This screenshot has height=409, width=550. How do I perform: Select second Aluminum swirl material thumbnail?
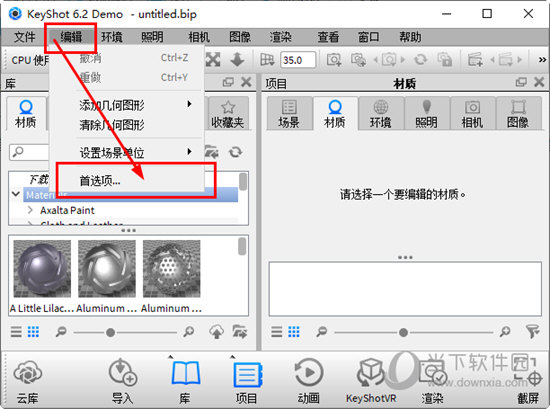pos(107,268)
